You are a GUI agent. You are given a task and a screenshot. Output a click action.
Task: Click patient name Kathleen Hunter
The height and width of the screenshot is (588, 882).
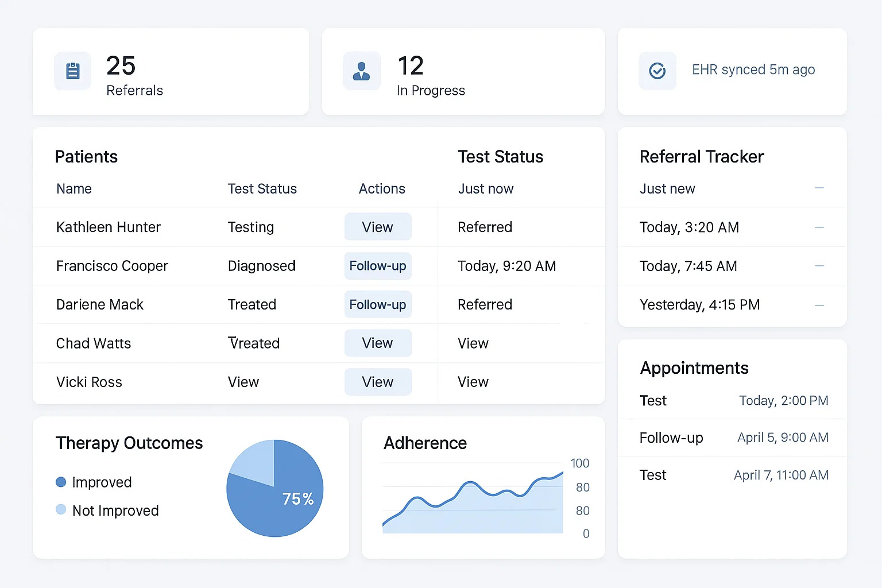(x=108, y=227)
